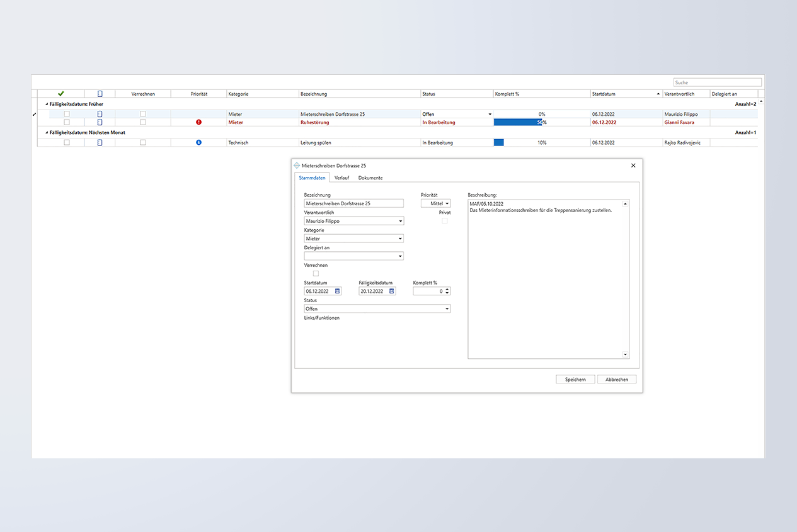
Task: Open the notebook icon in the Ruhestörung row
Action: click(x=100, y=122)
